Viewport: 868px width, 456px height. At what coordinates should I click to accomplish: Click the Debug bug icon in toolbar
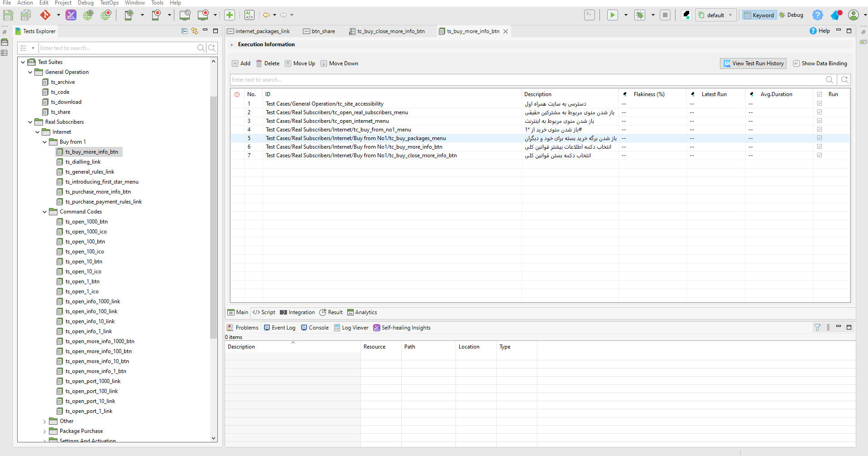pyautogui.click(x=640, y=15)
